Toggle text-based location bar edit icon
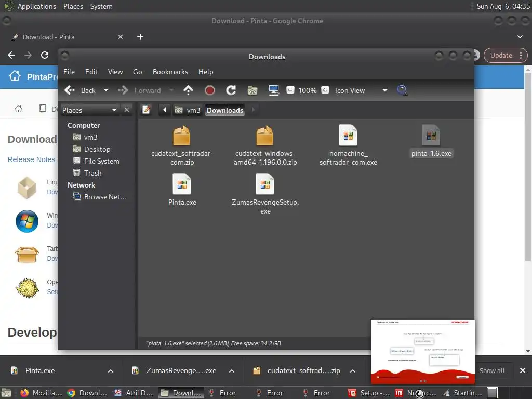 pyautogui.click(x=146, y=110)
